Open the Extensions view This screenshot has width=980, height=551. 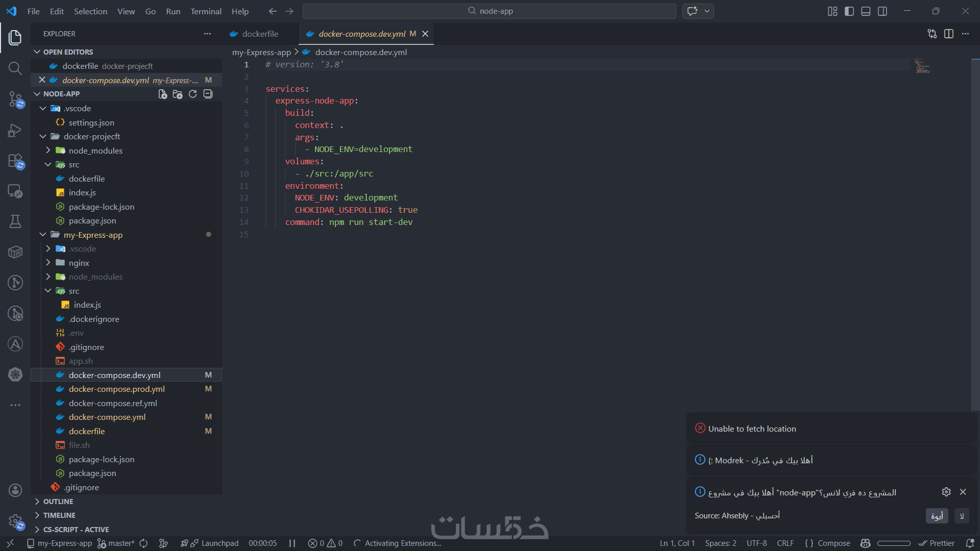click(15, 161)
